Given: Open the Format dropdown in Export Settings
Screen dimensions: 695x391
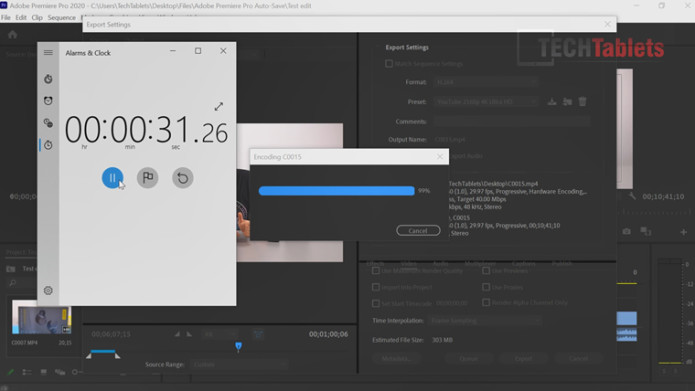Looking at the screenshot, I should pyautogui.click(x=486, y=82).
